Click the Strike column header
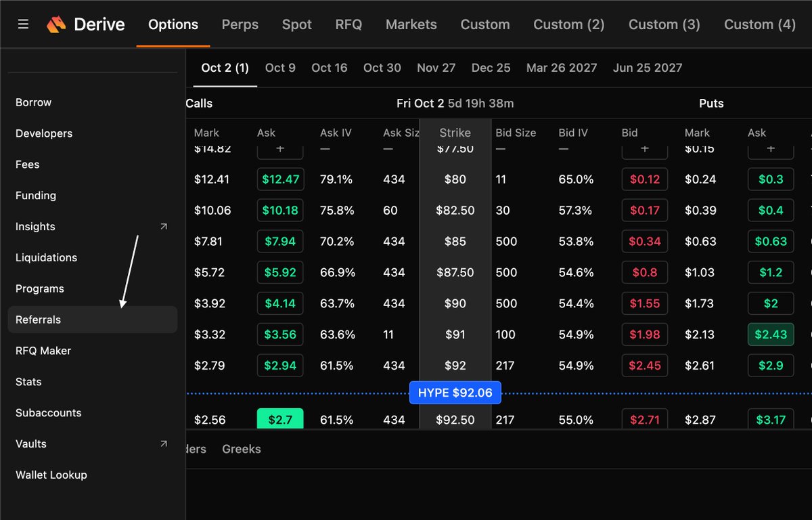Screen dimensions: 812x520 coord(455,133)
